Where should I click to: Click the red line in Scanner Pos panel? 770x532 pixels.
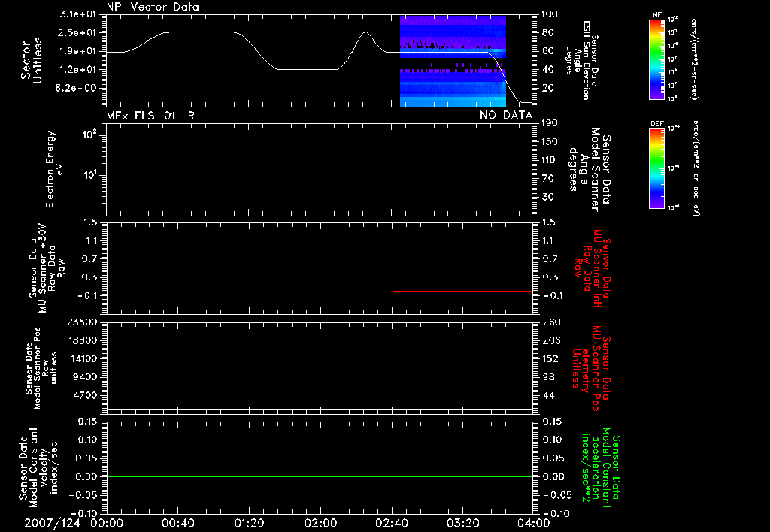(462, 382)
